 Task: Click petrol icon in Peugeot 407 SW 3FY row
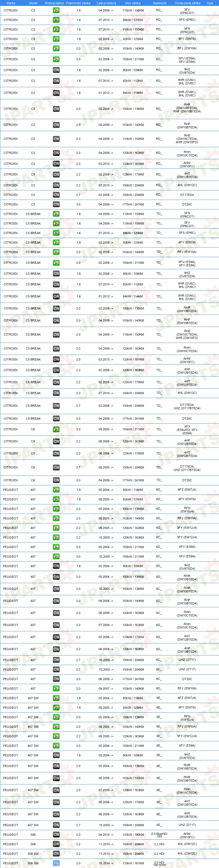click(x=56, y=736)
